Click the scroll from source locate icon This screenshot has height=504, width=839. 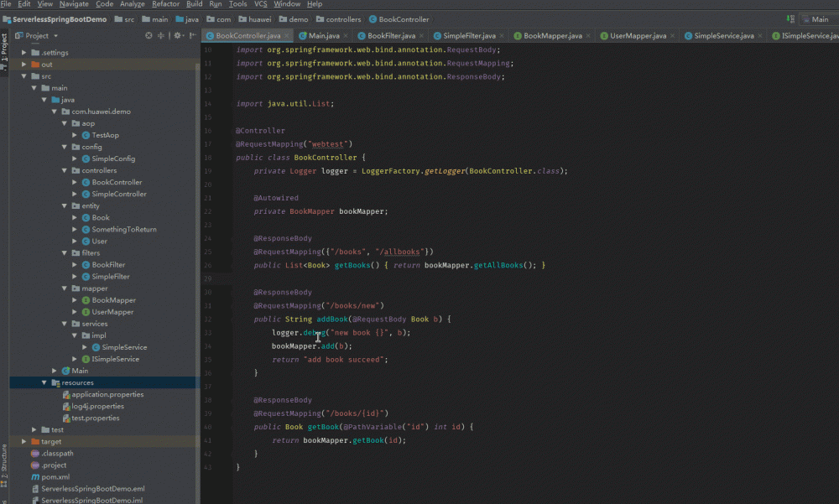[149, 35]
